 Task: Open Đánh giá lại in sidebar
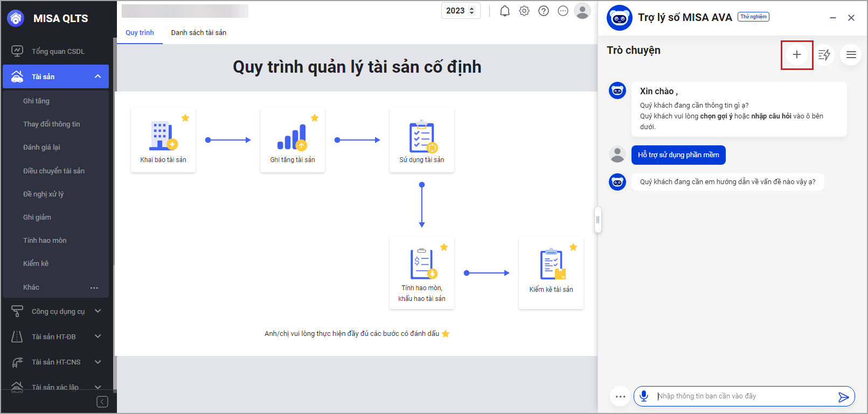(41, 147)
